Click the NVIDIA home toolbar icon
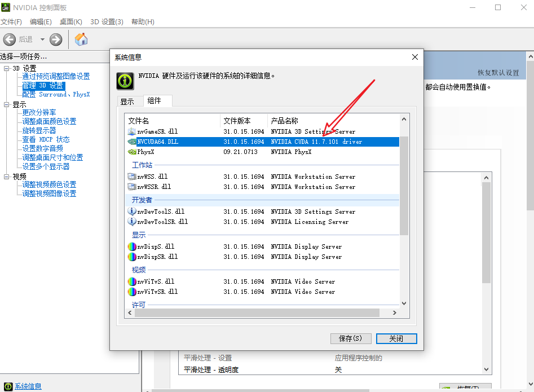 pos(80,39)
